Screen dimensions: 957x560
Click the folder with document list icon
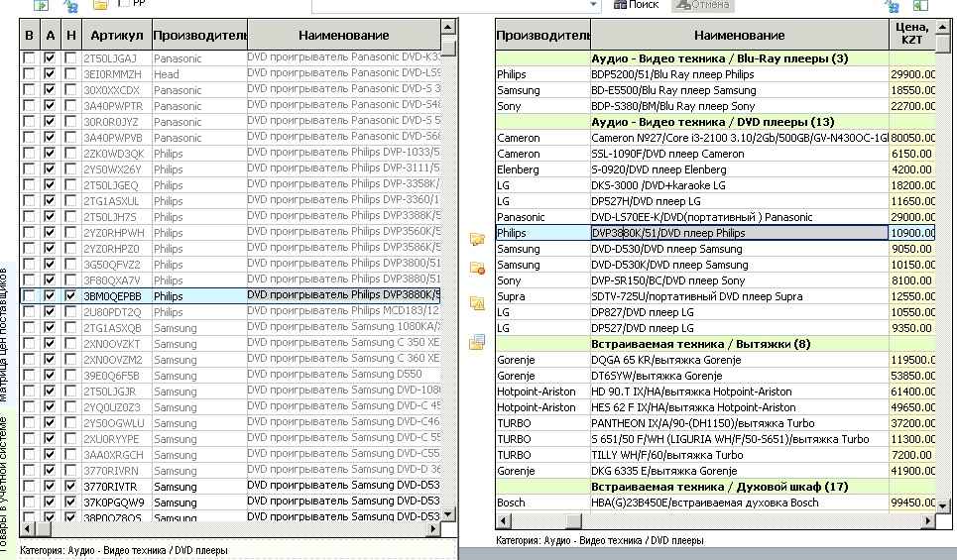[x=477, y=342]
